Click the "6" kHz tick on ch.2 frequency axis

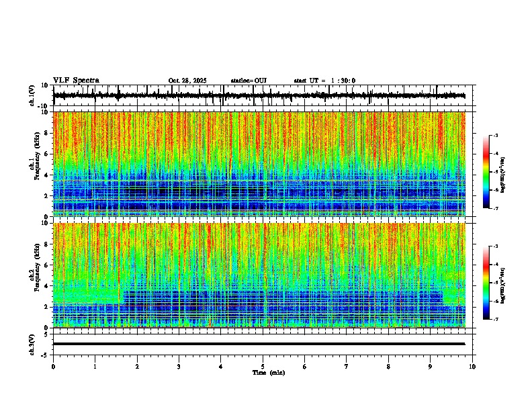coord(47,265)
